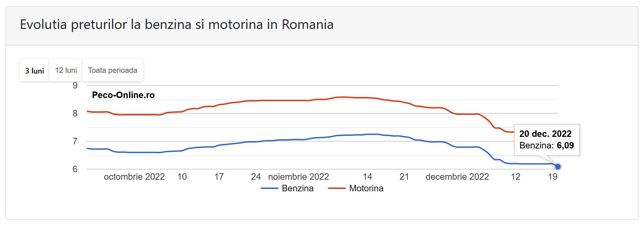Click the Benzina legend label
The image size is (644, 225).
(x=297, y=188)
